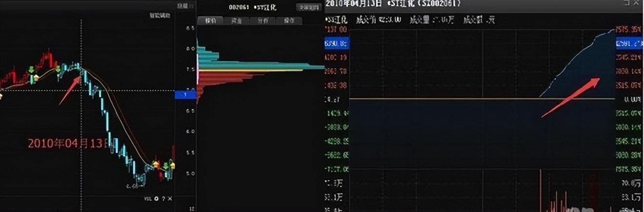Click the 002061 *ST江化 stock title
This screenshot has width=644, height=212.
point(252,7)
